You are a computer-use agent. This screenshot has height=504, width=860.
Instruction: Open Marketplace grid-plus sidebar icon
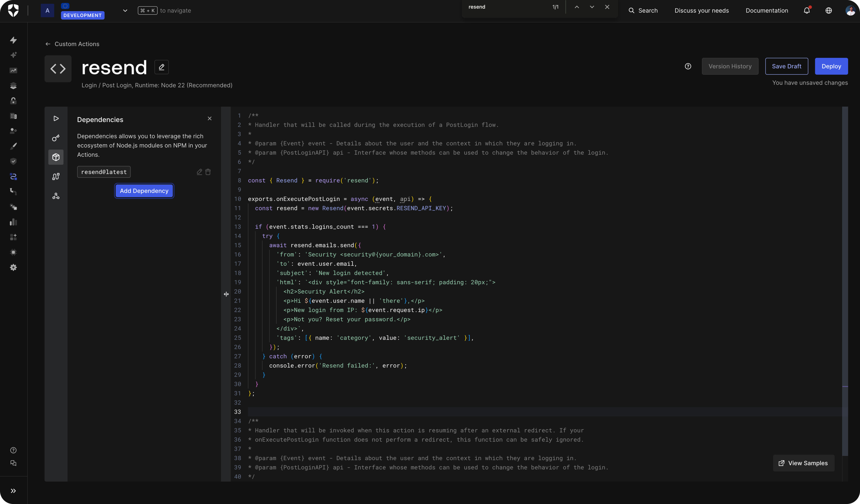click(x=13, y=237)
